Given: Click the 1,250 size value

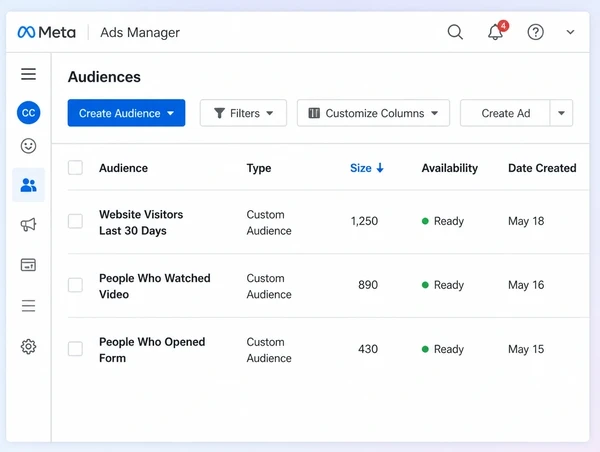Looking at the screenshot, I should pyautogui.click(x=364, y=221).
